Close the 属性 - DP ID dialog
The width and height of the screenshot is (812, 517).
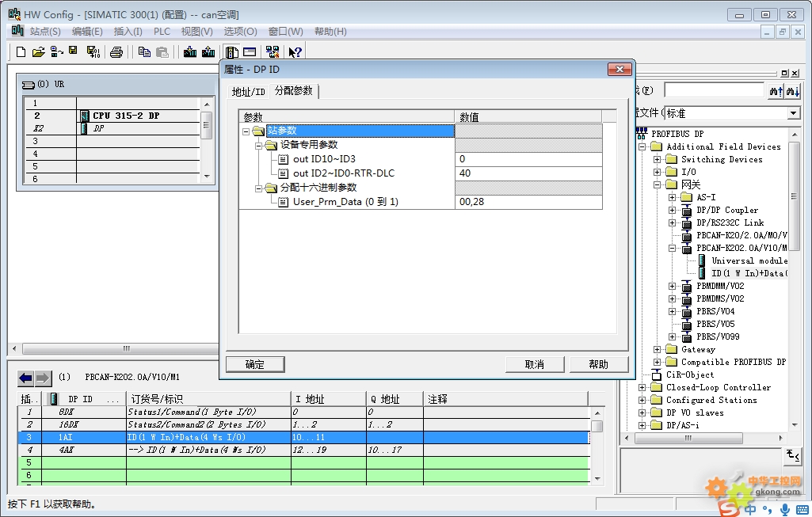[619, 69]
